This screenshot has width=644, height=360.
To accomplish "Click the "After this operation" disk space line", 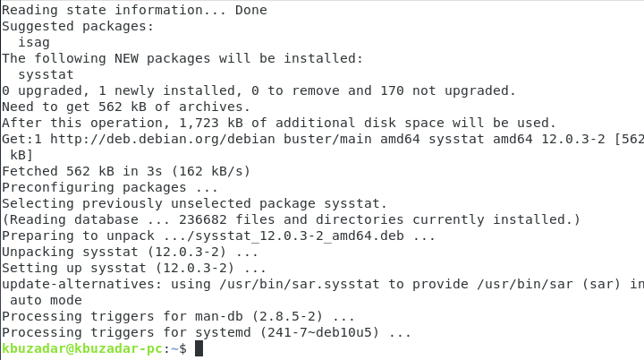I will pyautogui.click(x=279, y=123).
